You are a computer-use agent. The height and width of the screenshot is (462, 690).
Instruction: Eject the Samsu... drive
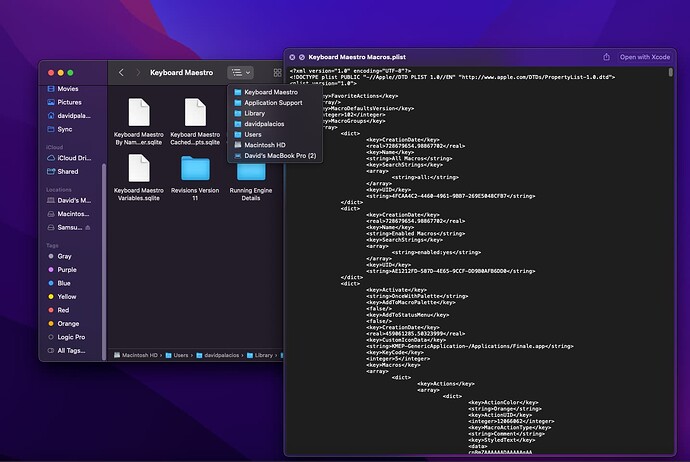coord(88,227)
